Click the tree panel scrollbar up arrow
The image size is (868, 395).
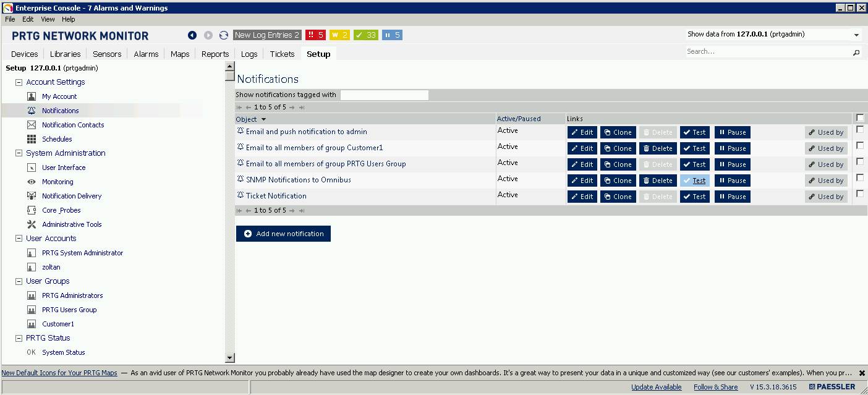230,66
